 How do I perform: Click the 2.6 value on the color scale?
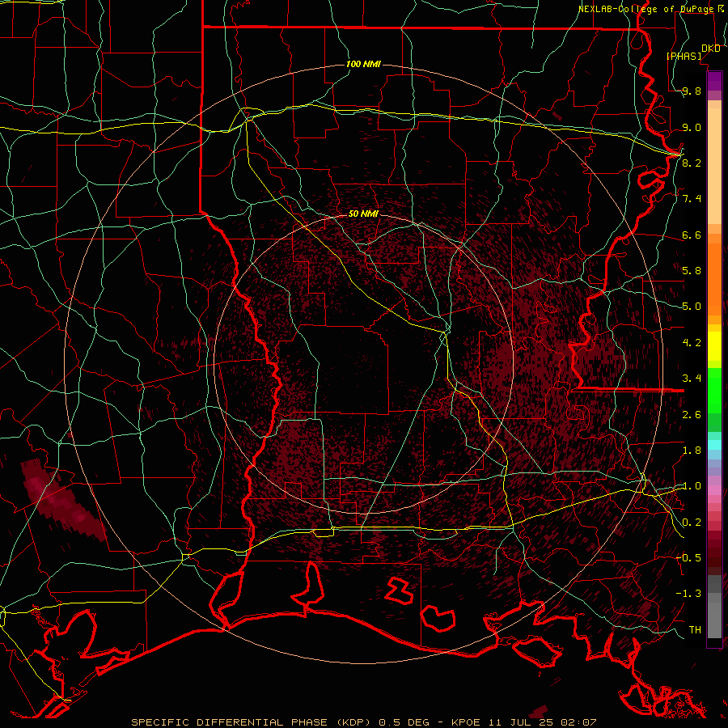(x=692, y=415)
